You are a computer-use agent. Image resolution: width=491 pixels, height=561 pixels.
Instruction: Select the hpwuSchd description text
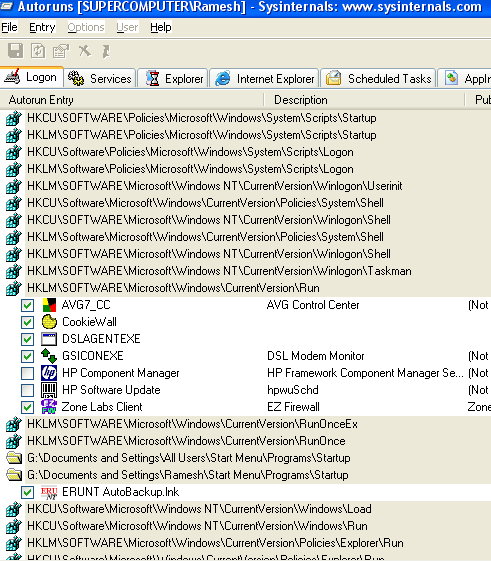point(293,390)
